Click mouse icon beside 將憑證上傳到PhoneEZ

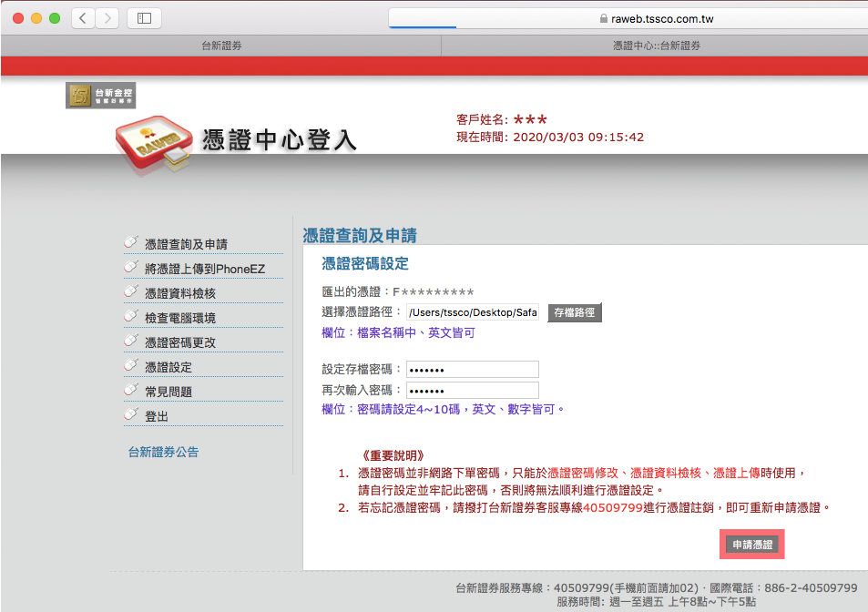click(131, 267)
